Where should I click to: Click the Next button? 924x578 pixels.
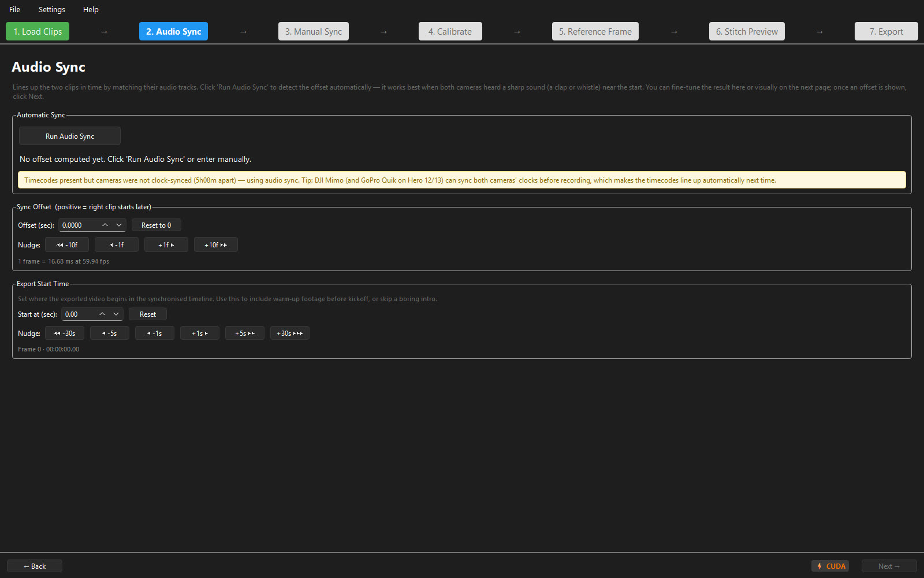pos(889,566)
